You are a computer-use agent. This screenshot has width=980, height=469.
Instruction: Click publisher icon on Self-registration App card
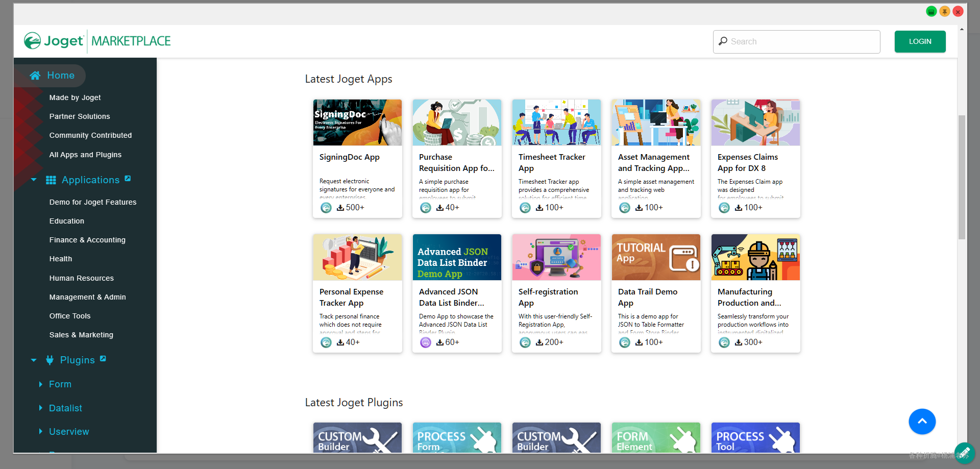525,342
